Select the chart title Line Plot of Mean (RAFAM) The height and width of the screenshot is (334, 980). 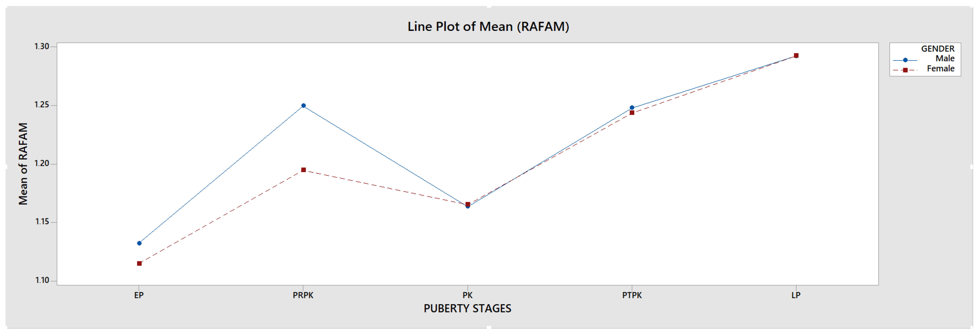(x=488, y=27)
